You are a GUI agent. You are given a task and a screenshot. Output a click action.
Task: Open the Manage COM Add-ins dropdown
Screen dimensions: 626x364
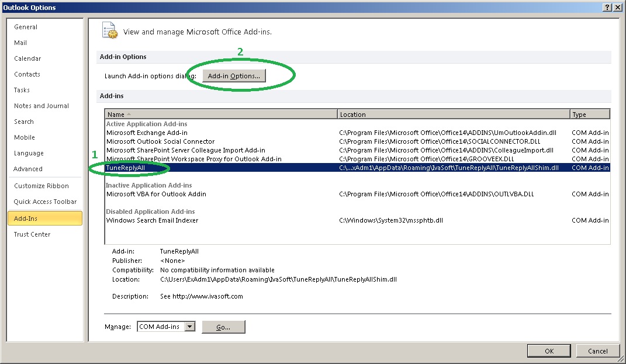(190, 327)
